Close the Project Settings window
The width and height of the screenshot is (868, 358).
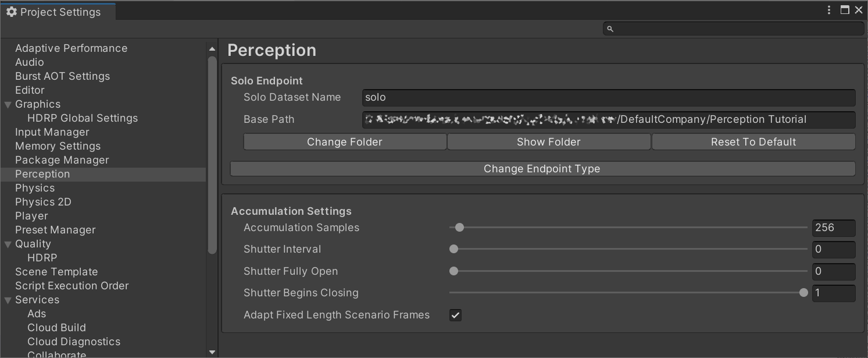tap(859, 10)
